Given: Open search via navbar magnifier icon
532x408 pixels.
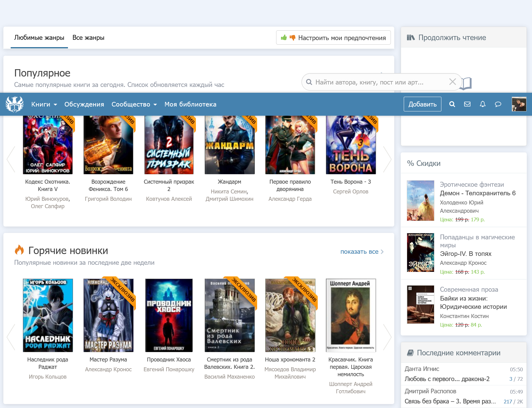Looking at the screenshot, I should point(452,104).
